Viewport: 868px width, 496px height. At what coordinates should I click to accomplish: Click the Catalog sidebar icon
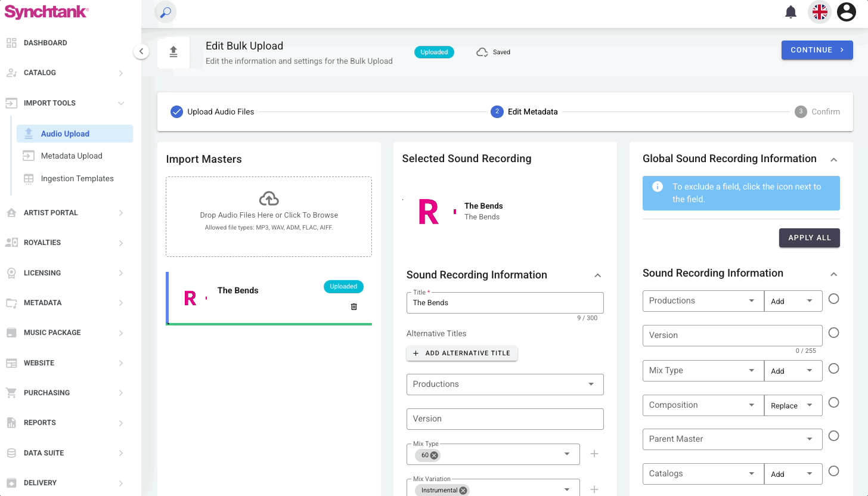point(11,73)
